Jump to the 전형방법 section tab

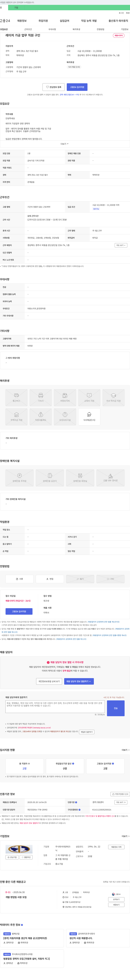[x=100, y=29]
